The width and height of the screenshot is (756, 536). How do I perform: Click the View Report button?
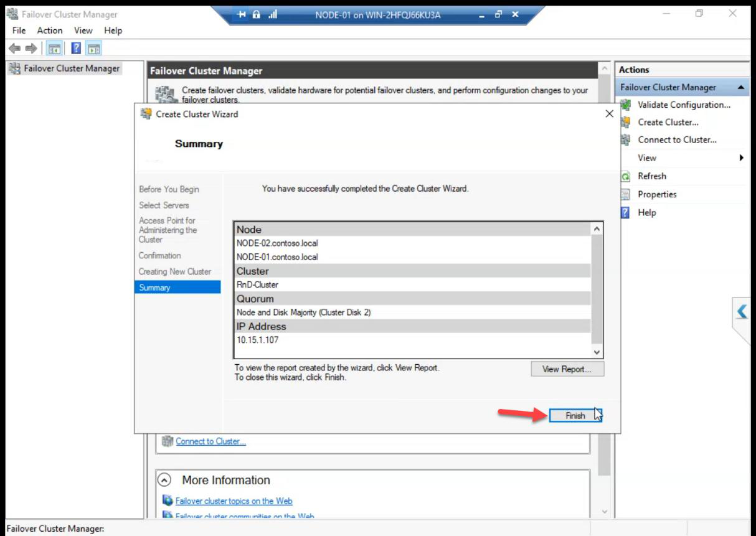click(x=567, y=369)
